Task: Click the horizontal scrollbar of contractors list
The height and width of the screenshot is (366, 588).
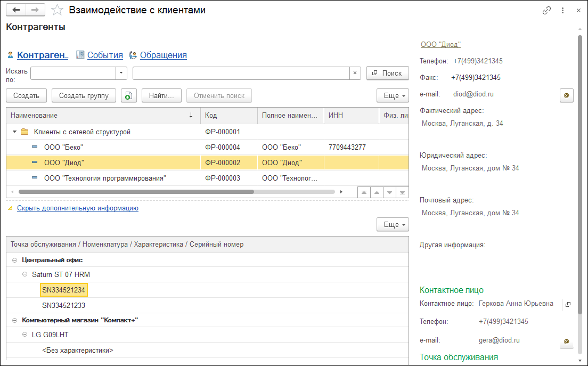Action: pyautogui.click(x=136, y=192)
